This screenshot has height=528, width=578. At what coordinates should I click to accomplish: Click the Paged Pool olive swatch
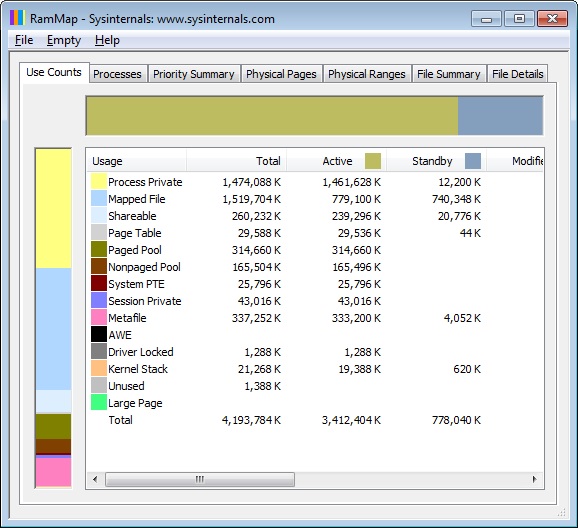coord(99,250)
